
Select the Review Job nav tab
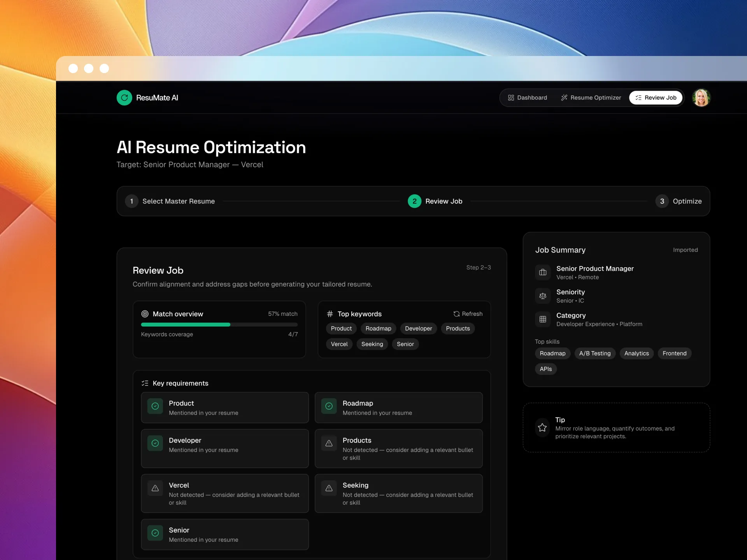point(656,98)
